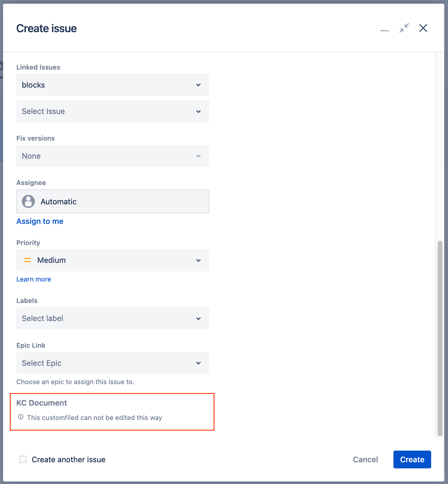Open the Fix versions dropdown
The width and height of the screenshot is (448, 484).
113,156
